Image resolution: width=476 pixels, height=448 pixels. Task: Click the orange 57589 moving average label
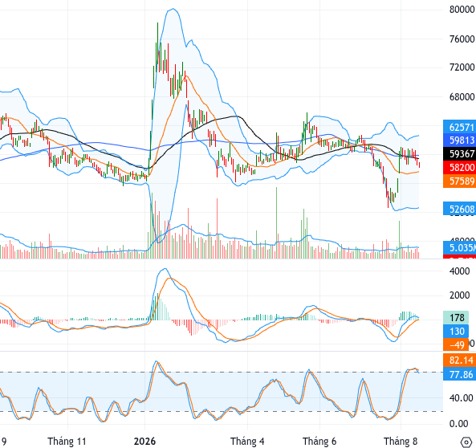460,181
